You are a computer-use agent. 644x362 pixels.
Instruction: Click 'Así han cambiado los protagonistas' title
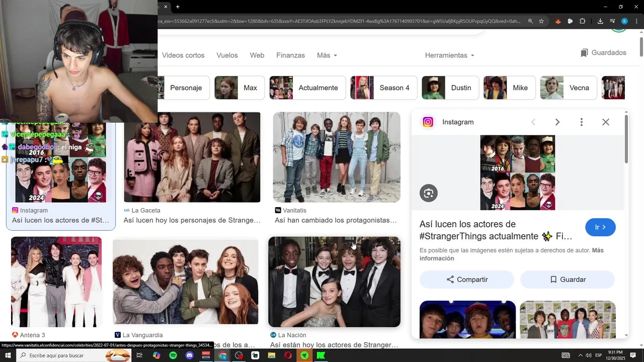pyautogui.click(x=336, y=220)
